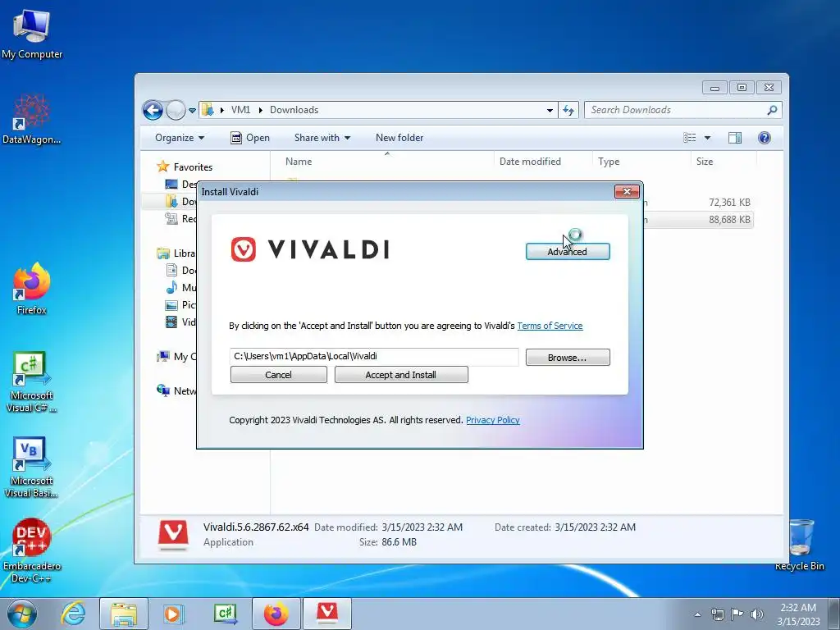The image size is (840, 630).
Task: Open DataWagon desktop shortcut
Action: (31, 119)
